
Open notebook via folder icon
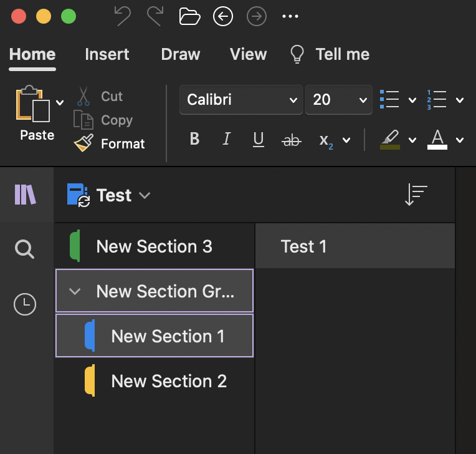coord(189,16)
